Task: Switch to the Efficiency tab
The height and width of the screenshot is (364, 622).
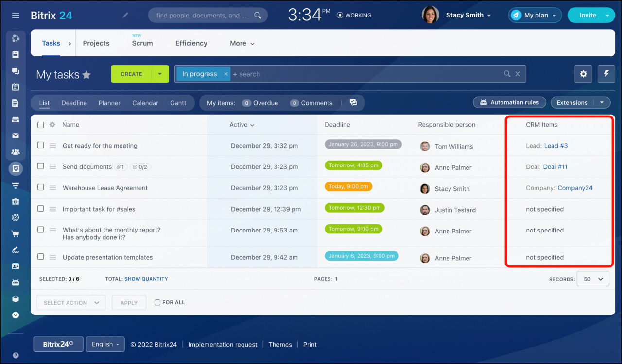Action: point(191,43)
